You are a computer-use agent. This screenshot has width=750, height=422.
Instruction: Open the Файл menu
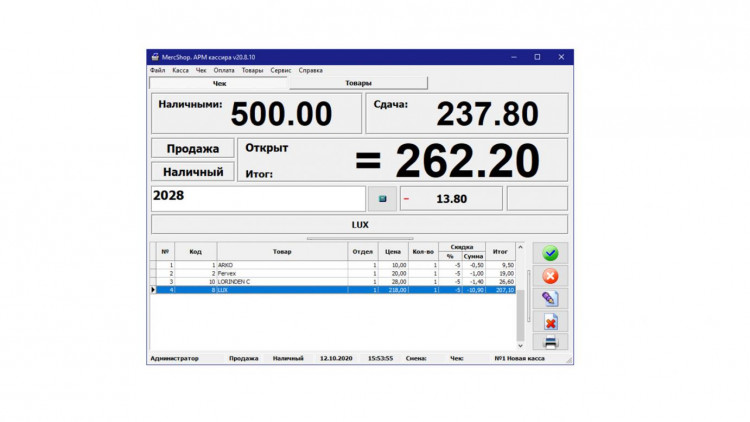point(158,71)
